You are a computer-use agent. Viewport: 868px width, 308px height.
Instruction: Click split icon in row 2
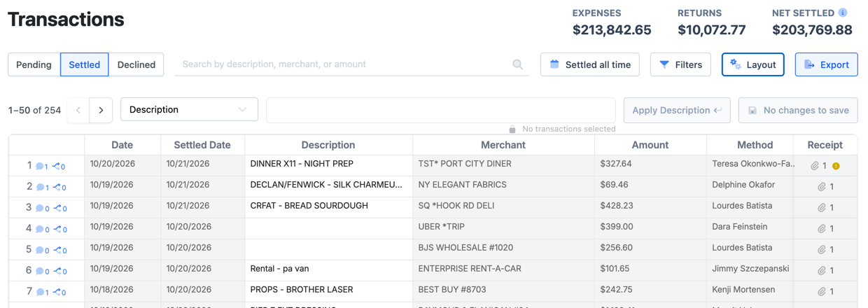[x=57, y=188]
